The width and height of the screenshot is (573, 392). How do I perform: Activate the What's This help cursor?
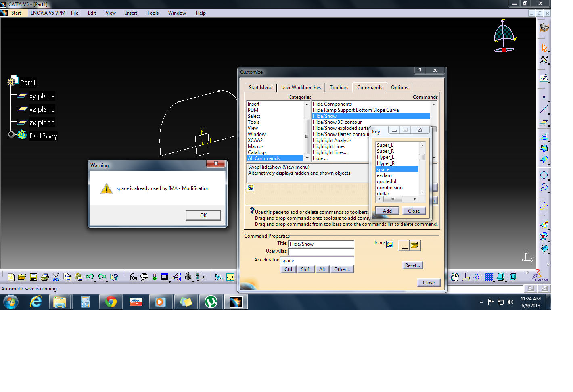(114, 277)
